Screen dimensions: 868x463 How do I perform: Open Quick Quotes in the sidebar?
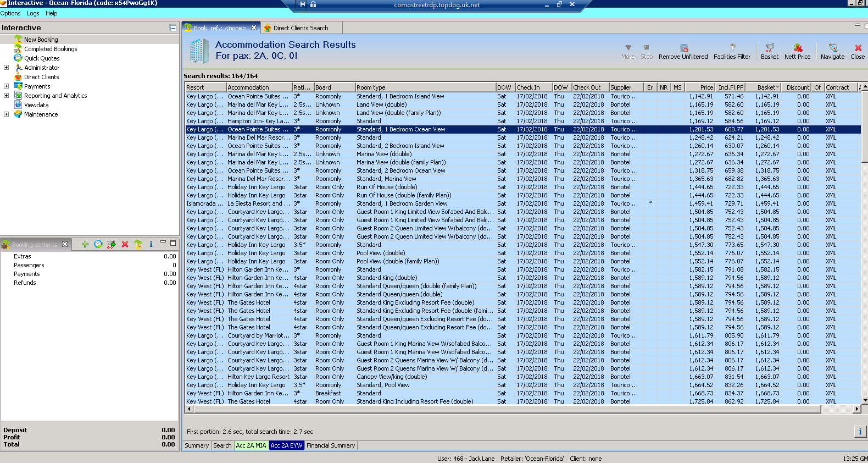[x=42, y=58]
